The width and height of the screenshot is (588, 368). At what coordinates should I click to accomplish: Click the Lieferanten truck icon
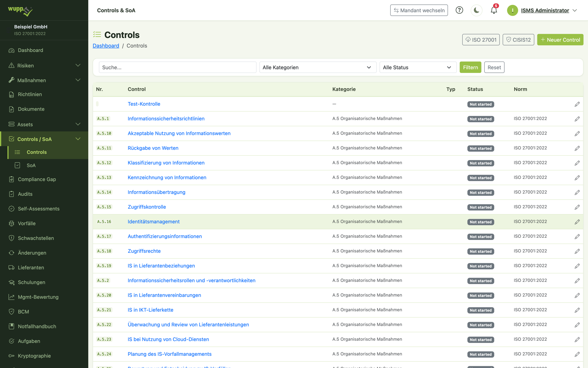tap(11, 268)
